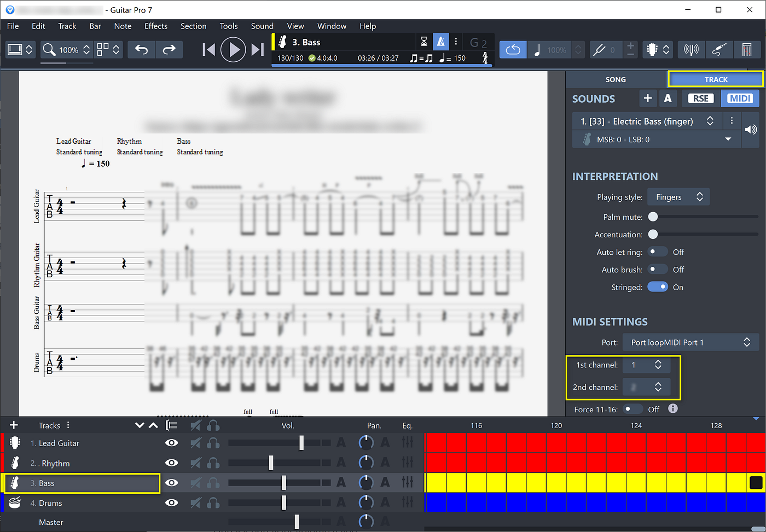Hide the Lead Guitar track eye
The image size is (766, 532).
tap(171, 443)
